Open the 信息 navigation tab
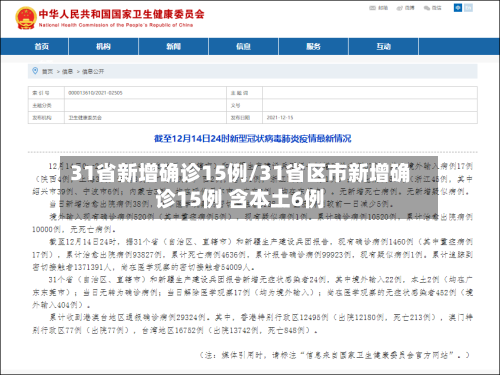500x375 pixels. point(243,46)
